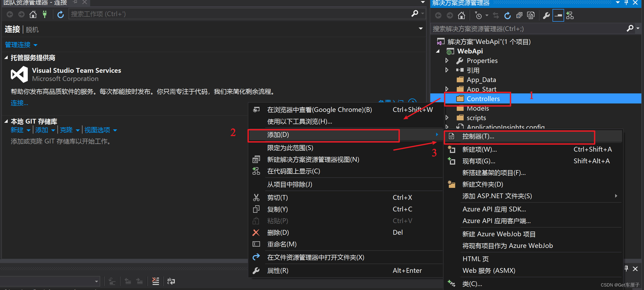Click the Home icon in Team Explorer
Image resolution: width=644 pixels, height=290 pixels.
coord(33,14)
